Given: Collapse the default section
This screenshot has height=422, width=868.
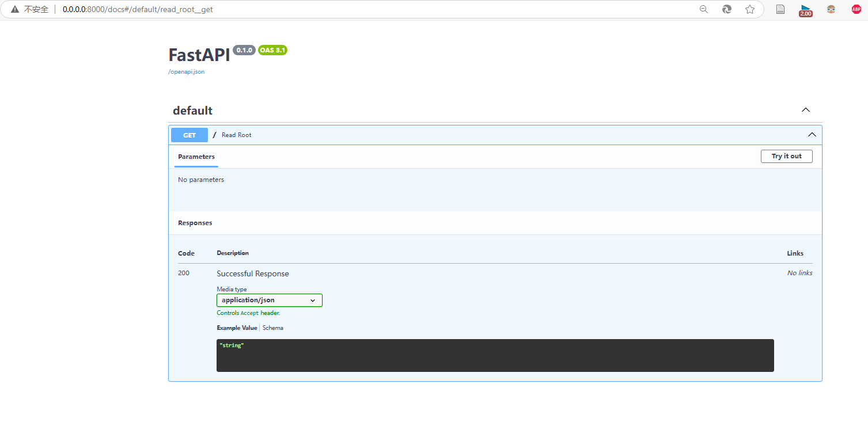Looking at the screenshot, I should tap(805, 109).
